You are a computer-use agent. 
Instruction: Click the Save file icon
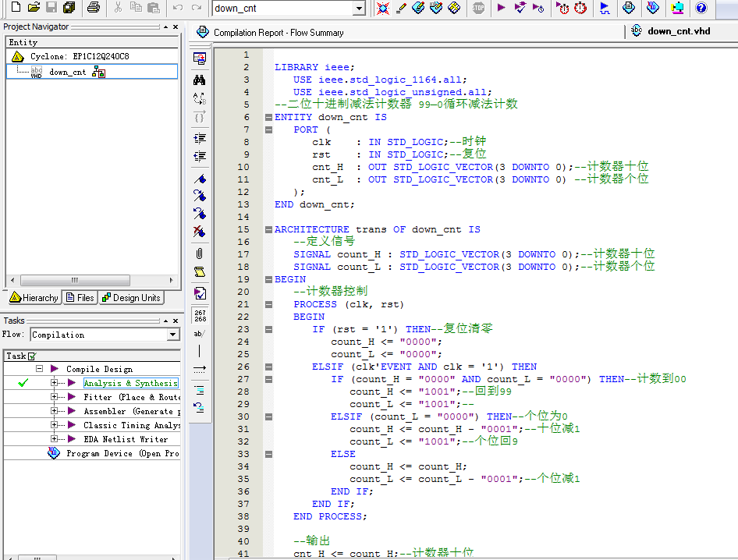tap(51, 8)
